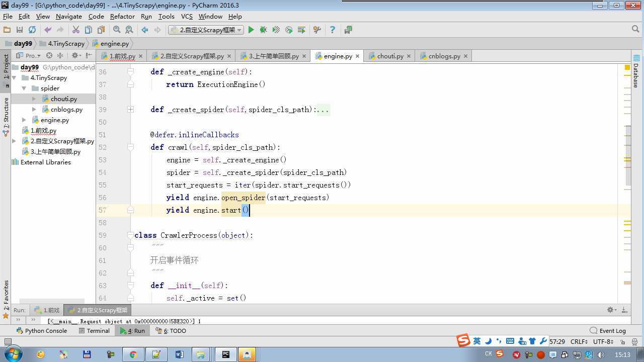
Task: Click the Redo arrow icon
Action: 60,30
